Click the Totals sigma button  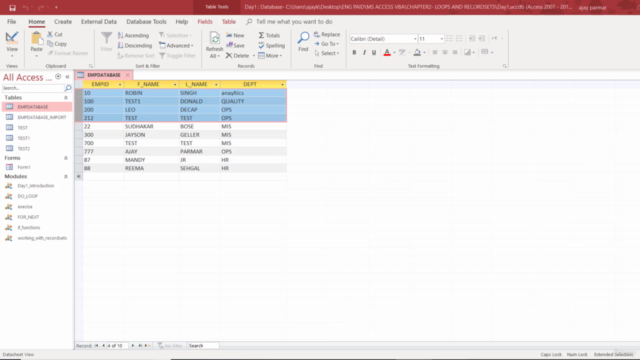[x=269, y=36]
